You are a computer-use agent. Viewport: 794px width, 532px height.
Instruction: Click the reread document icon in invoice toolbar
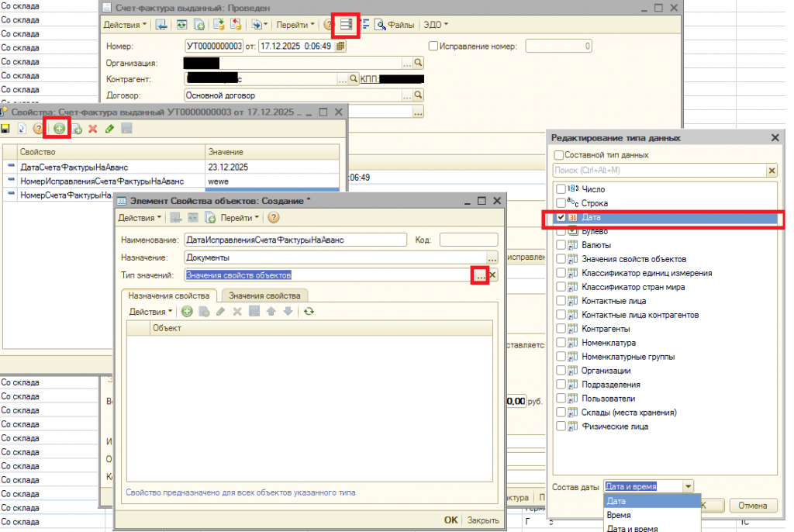(181, 24)
